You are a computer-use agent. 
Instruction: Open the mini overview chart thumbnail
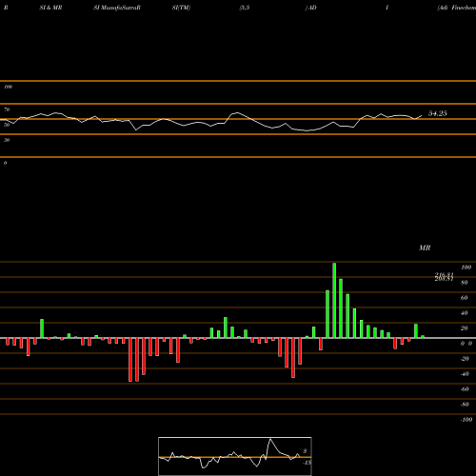pos(235,456)
